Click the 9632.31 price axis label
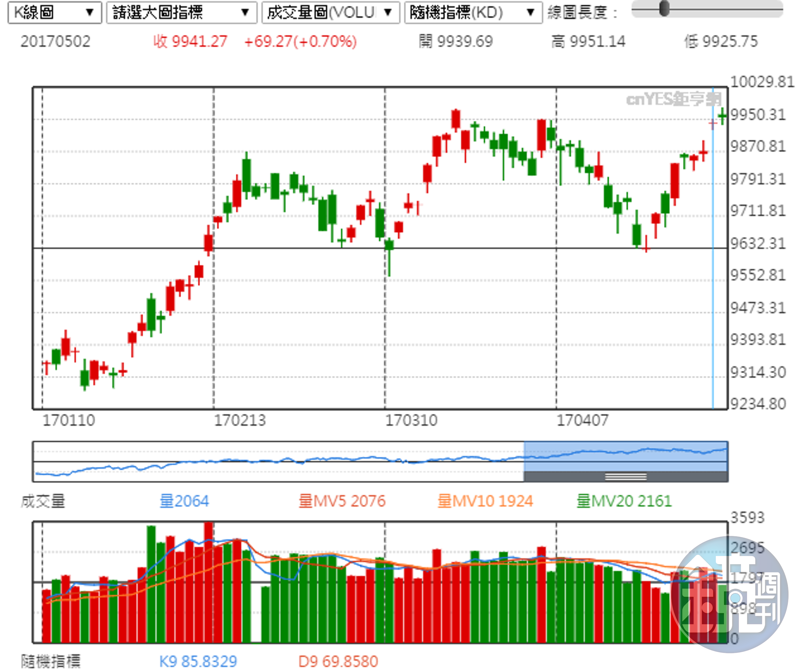The width and height of the screenshot is (811, 672). click(758, 243)
